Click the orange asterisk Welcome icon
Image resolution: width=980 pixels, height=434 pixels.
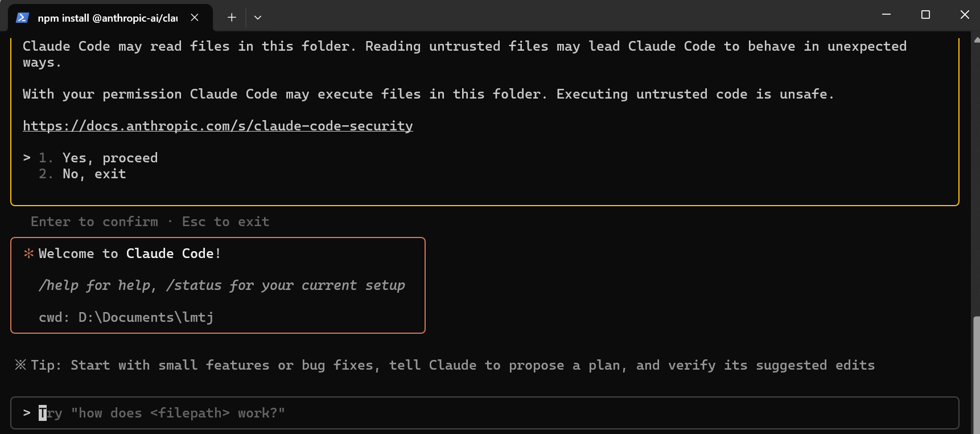pos(28,253)
